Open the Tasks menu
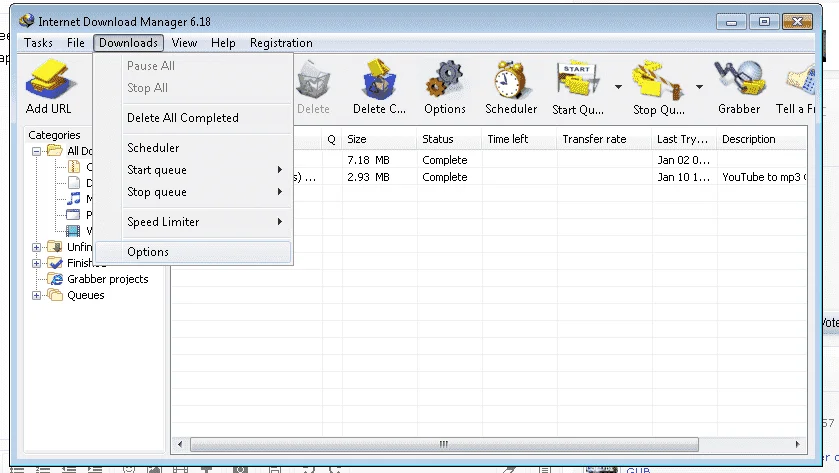 (x=38, y=43)
